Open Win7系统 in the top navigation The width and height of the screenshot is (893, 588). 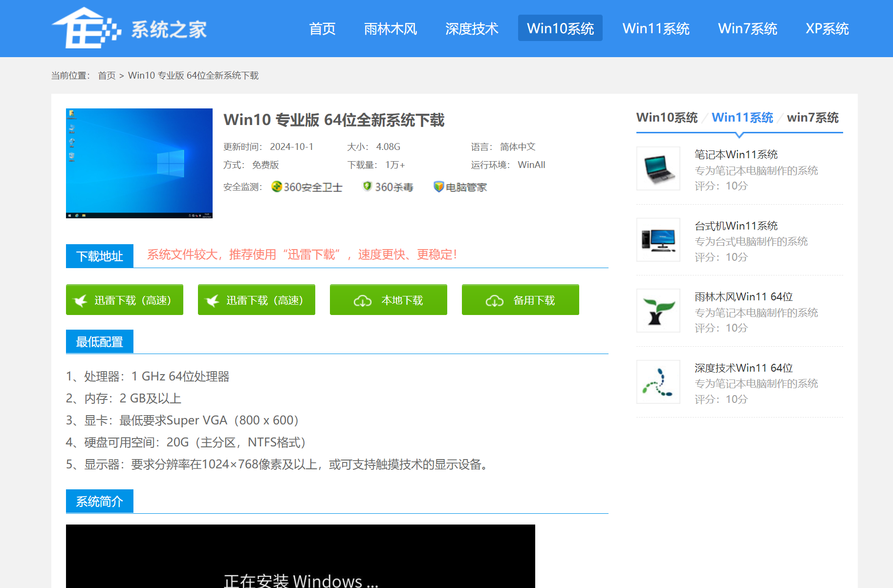pos(747,28)
